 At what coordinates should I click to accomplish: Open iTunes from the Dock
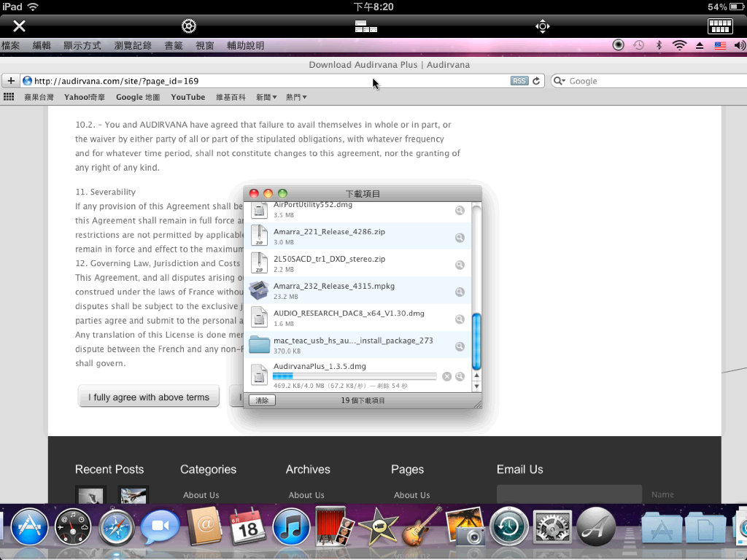click(291, 527)
